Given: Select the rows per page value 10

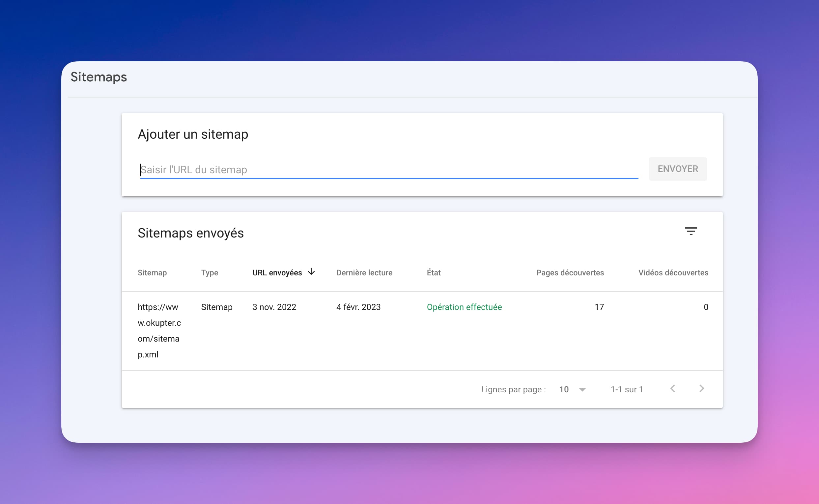Looking at the screenshot, I should pos(564,389).
